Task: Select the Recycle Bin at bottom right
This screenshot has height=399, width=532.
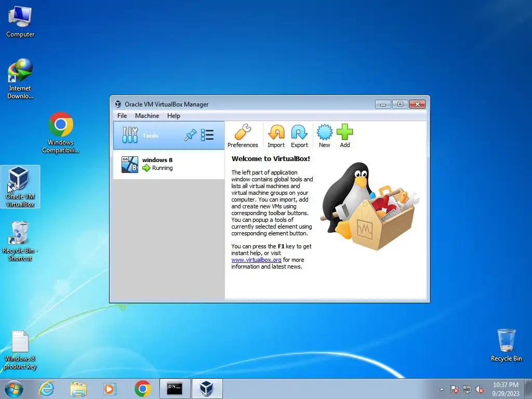Action: (506, 345)
